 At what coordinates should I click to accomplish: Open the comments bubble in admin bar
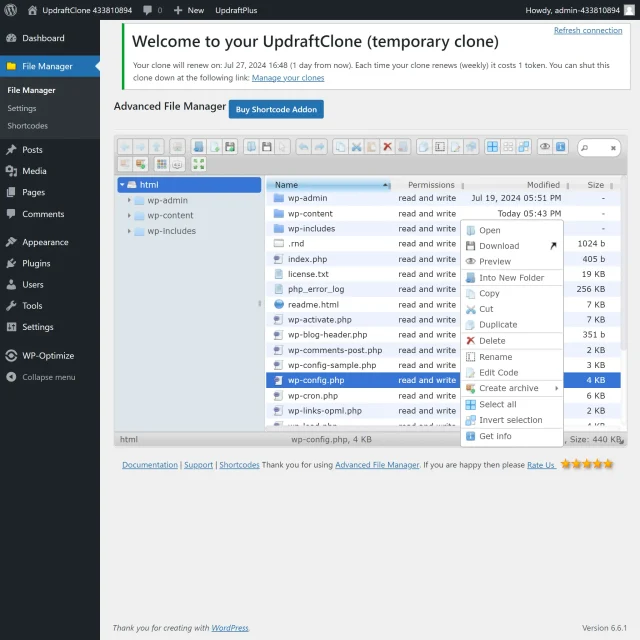click(x=151, y=10)
